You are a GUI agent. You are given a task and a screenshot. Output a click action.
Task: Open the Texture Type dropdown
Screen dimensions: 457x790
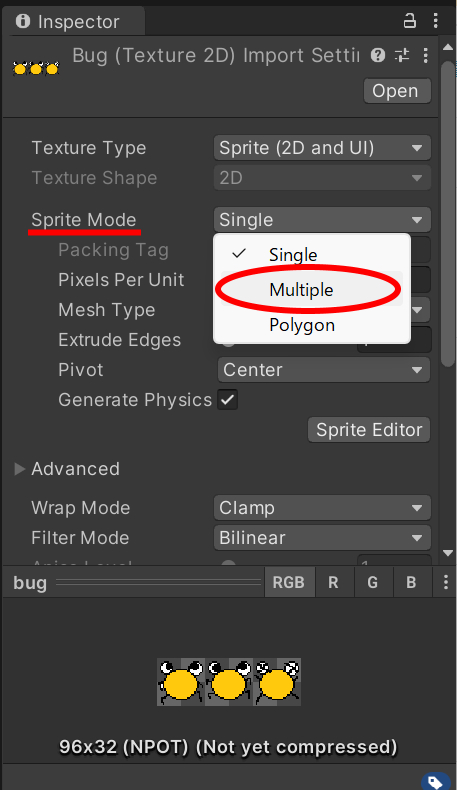(322, 148)
